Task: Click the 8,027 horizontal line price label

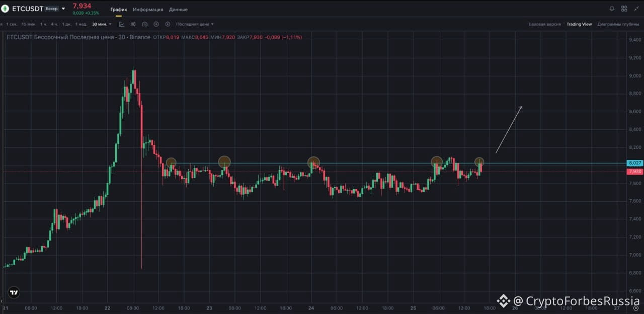Action: point(635,163)
